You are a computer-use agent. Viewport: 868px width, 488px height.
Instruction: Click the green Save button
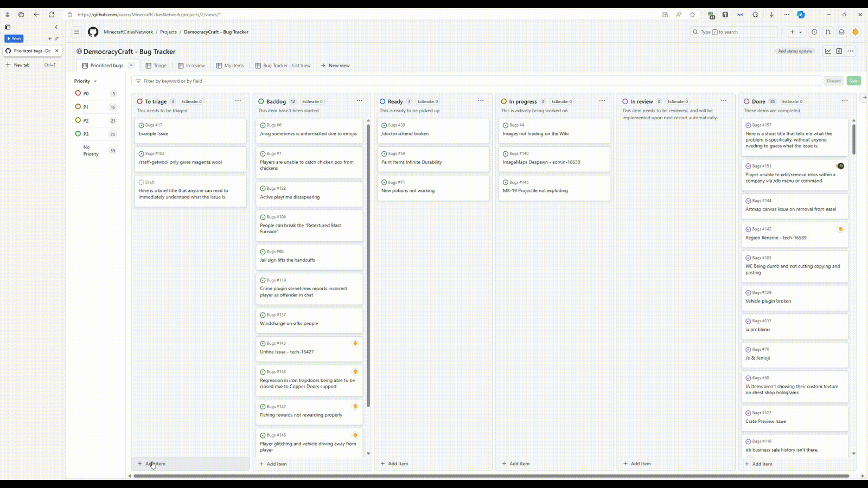[854, 81]
